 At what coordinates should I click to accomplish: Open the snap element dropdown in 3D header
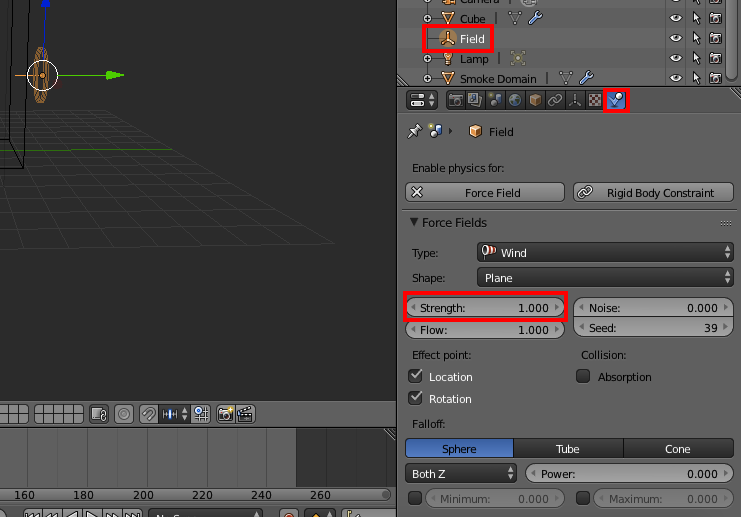[176, 414]
